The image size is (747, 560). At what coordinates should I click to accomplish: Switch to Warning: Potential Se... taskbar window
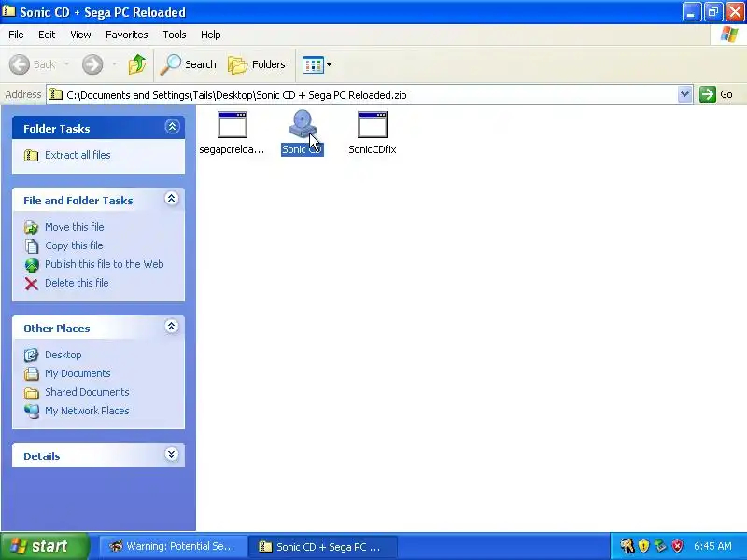pos(173,546)
